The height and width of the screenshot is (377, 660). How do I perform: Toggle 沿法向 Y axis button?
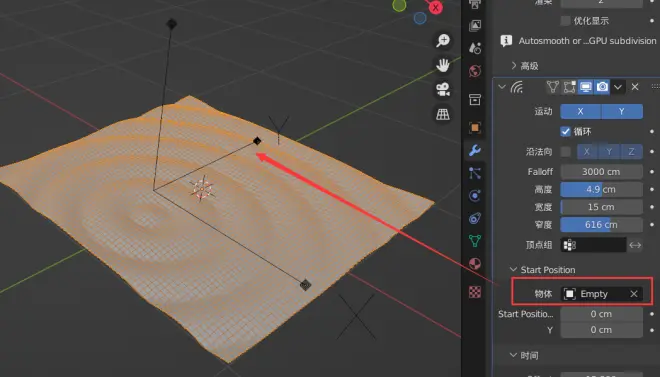609,151
